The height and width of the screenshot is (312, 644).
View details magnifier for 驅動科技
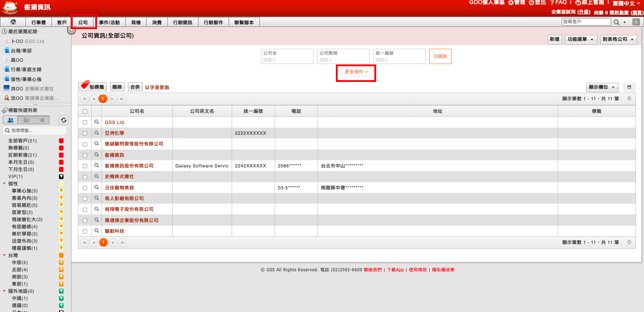(96, 231)
